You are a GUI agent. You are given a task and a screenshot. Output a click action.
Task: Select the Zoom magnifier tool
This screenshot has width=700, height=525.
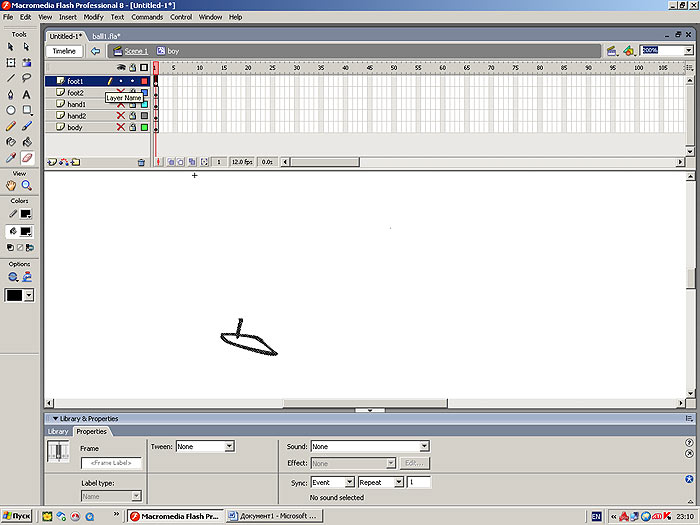pos(27,185)
